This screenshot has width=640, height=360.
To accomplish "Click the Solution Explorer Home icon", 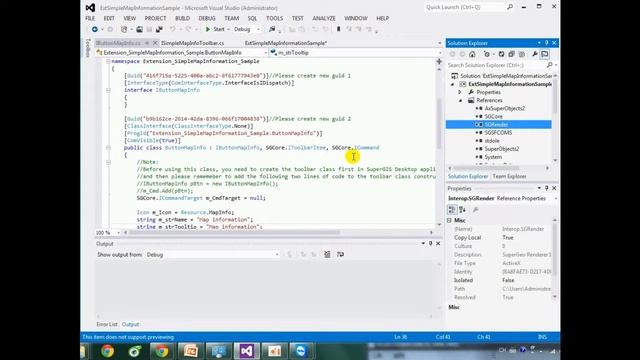I will click(472, 54).
